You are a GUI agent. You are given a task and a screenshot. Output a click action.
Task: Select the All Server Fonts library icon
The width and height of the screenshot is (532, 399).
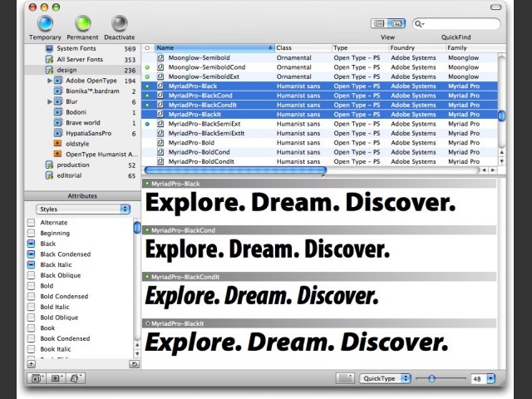(49, 59)
